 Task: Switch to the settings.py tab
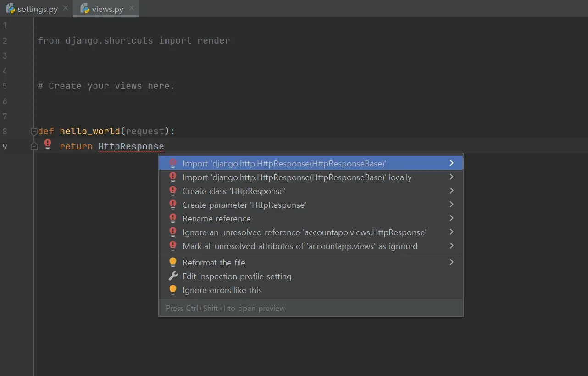[x=38, y=9]
